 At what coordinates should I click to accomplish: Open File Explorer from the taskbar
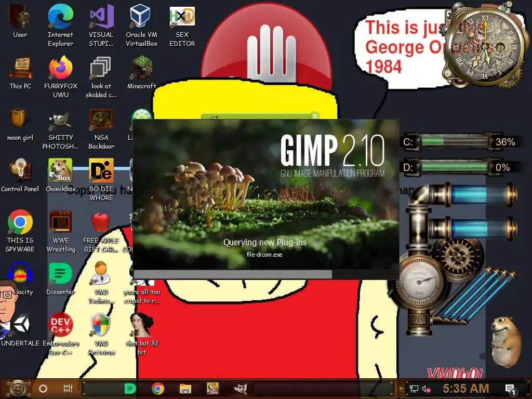coord(185,389)
